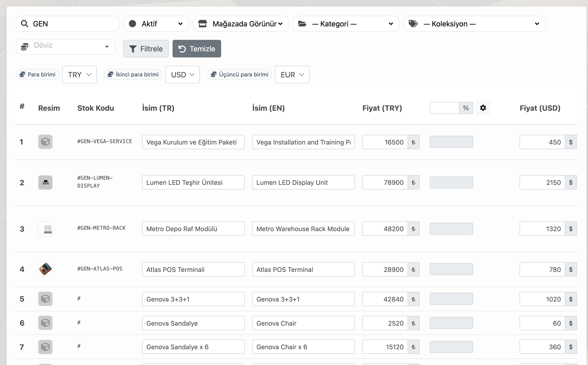The width and height of the screenshot is (588, 365).
Task: Click the Genova Sandalye placeholder image
Action: point(45,323)
